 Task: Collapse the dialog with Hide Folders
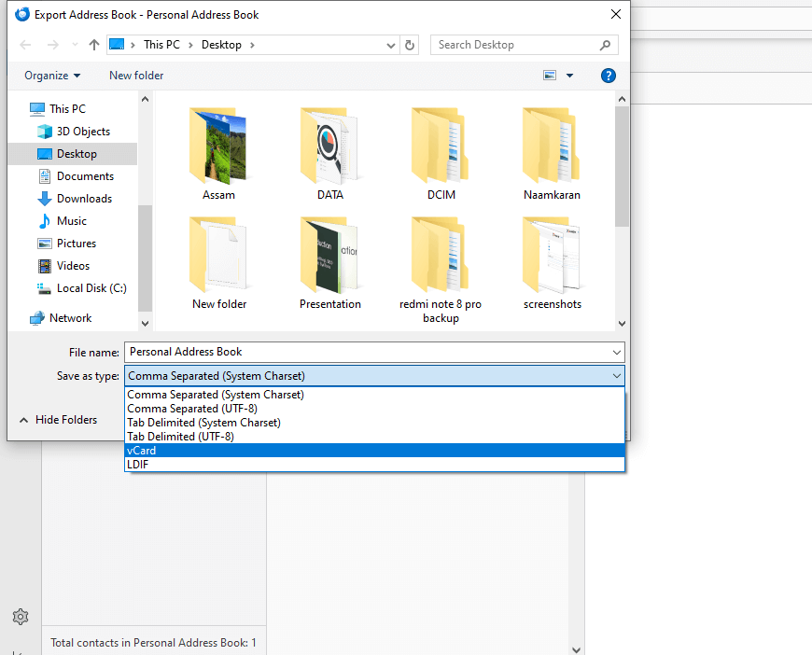coord(57,420)
